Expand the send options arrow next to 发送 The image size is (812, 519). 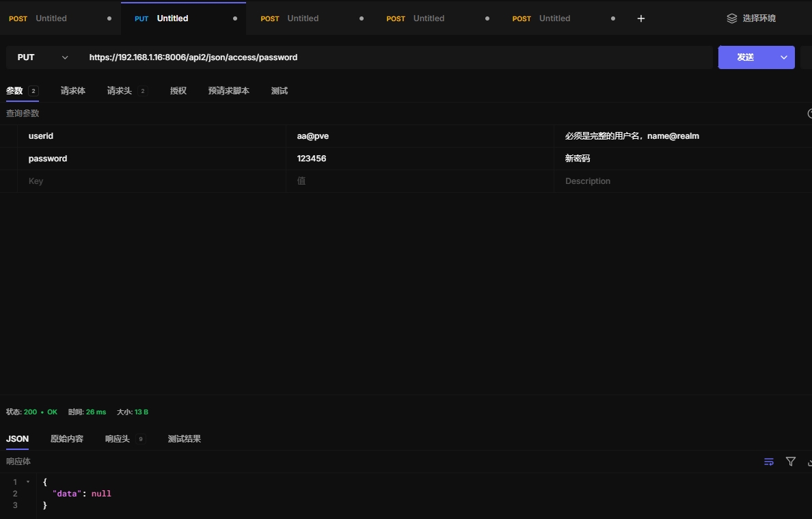[784, 57]
